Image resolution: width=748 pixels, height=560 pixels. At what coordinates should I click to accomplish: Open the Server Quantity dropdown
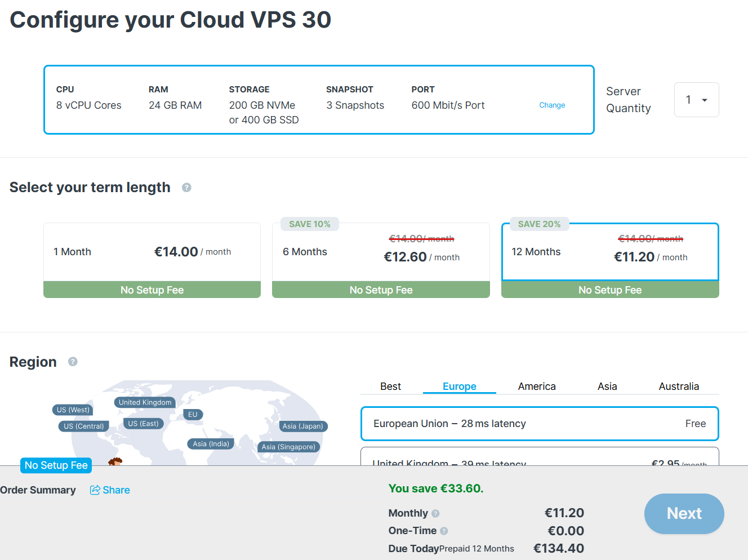[x=697, y=100]
